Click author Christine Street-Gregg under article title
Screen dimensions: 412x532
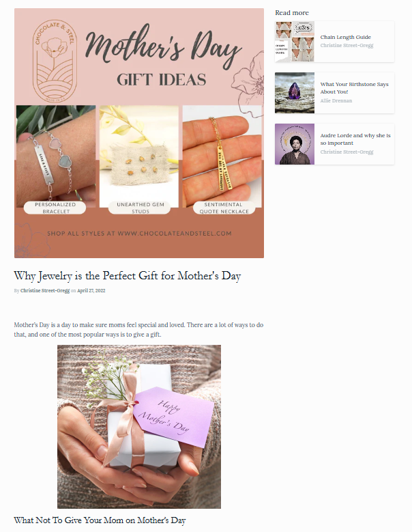coord(45,290)
